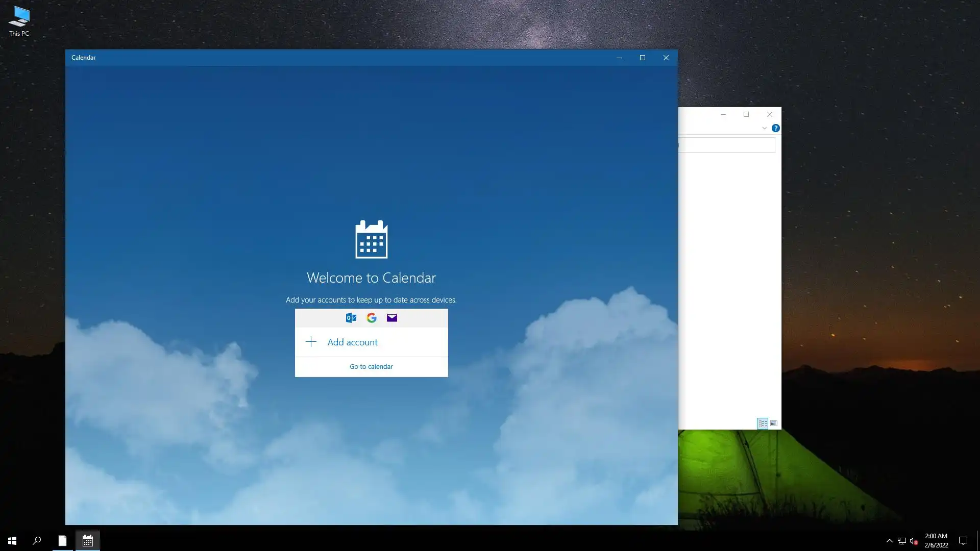Switch Explorer to details view

pos(762,423)
